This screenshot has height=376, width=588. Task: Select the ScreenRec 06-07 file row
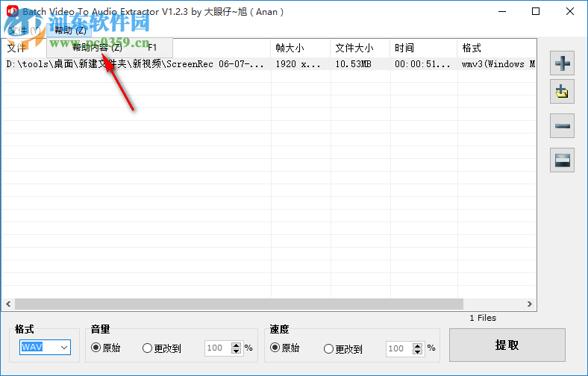pos(269,63)
